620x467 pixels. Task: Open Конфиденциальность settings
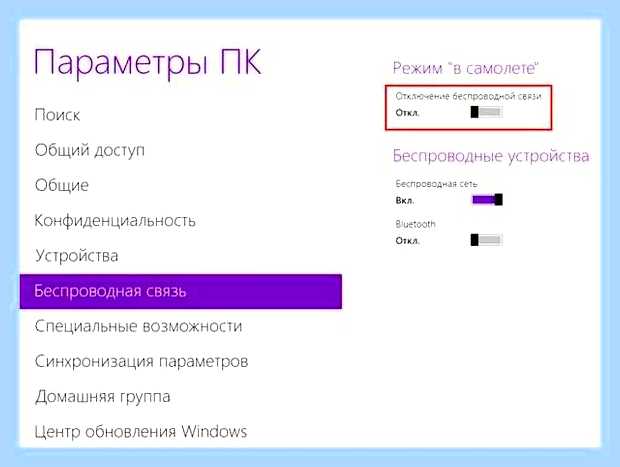coord(115,221)
